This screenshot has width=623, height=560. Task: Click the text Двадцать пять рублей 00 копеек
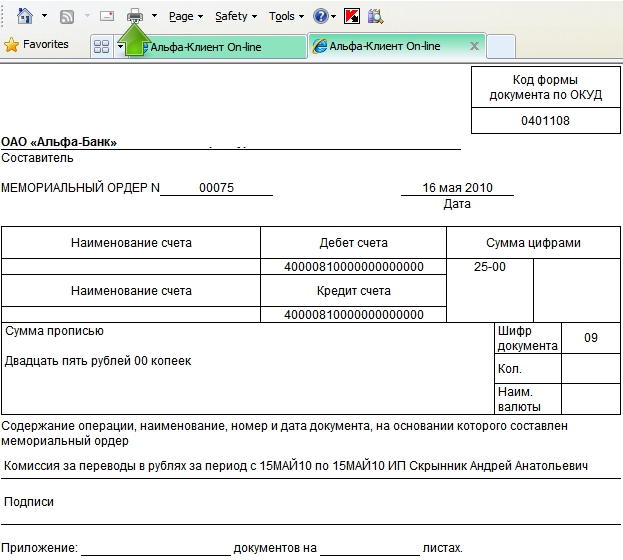pos(98,361)
